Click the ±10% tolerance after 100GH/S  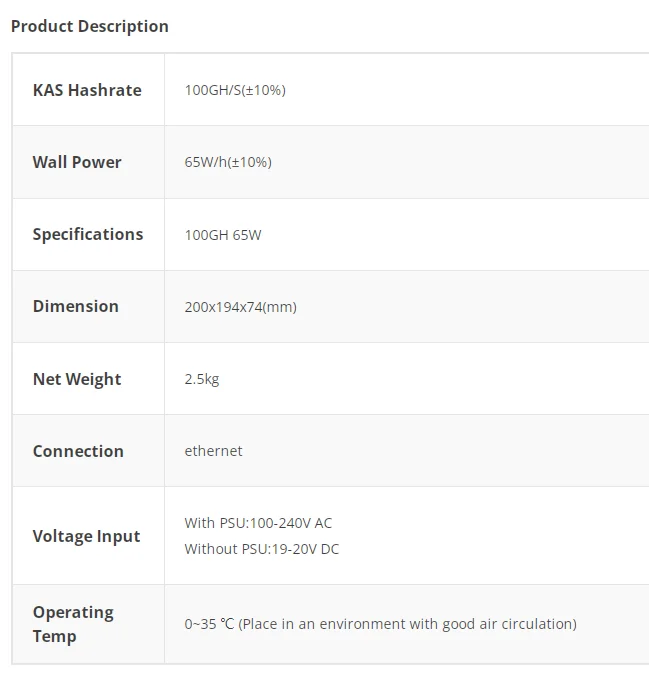pyautogui.click(x=264, y=90)
